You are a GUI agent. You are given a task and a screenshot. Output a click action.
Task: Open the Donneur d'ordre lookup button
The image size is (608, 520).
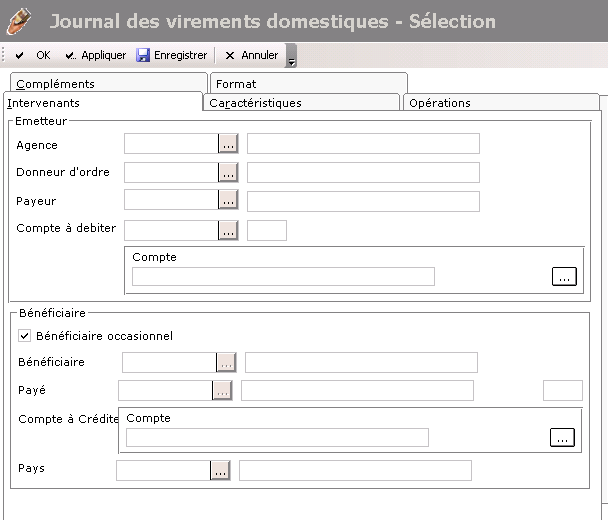pos(228,172)
